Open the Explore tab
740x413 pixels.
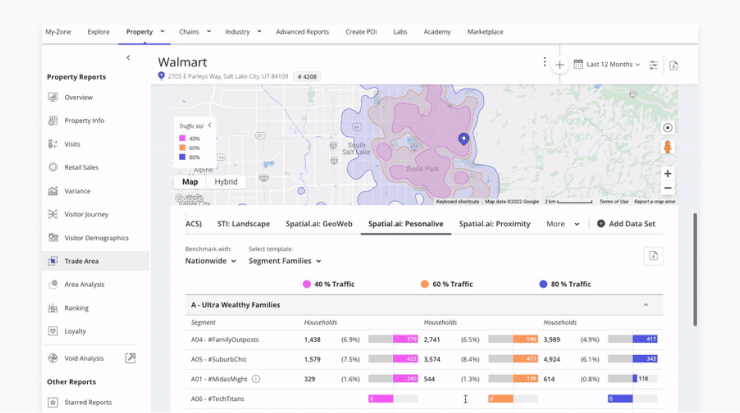coord(99,32)
